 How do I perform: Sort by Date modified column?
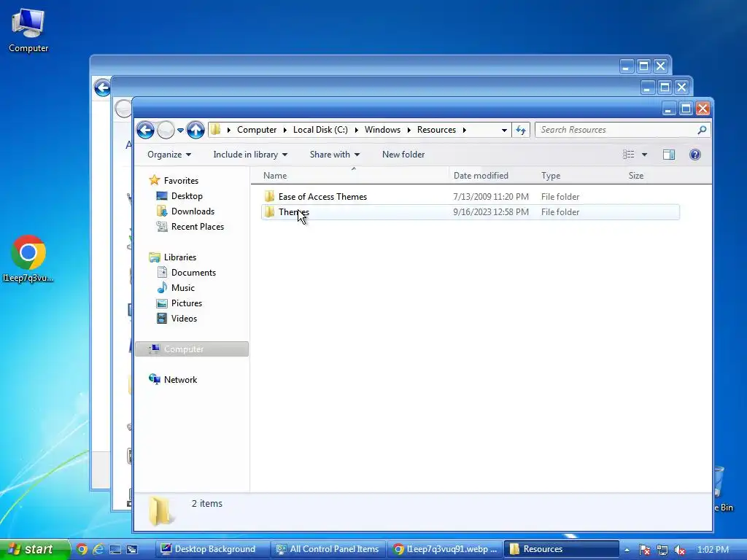492,175
